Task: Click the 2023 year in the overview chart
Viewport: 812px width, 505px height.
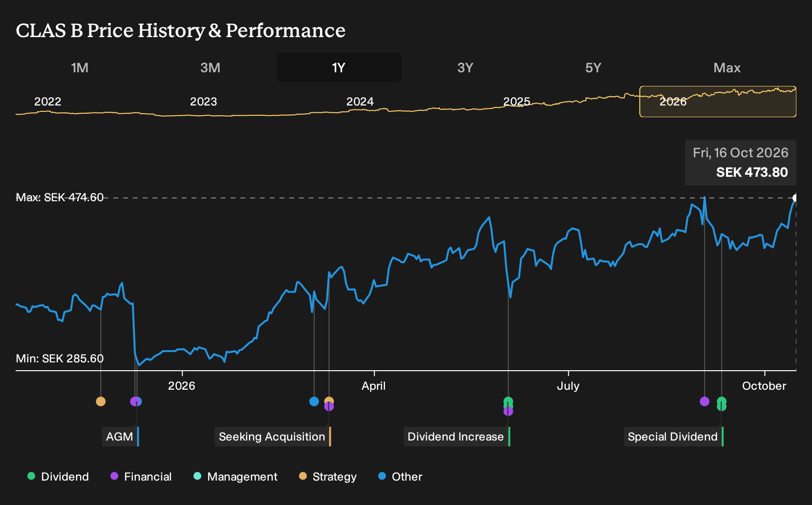Action: pyautogui.click(x=204, y=102)
